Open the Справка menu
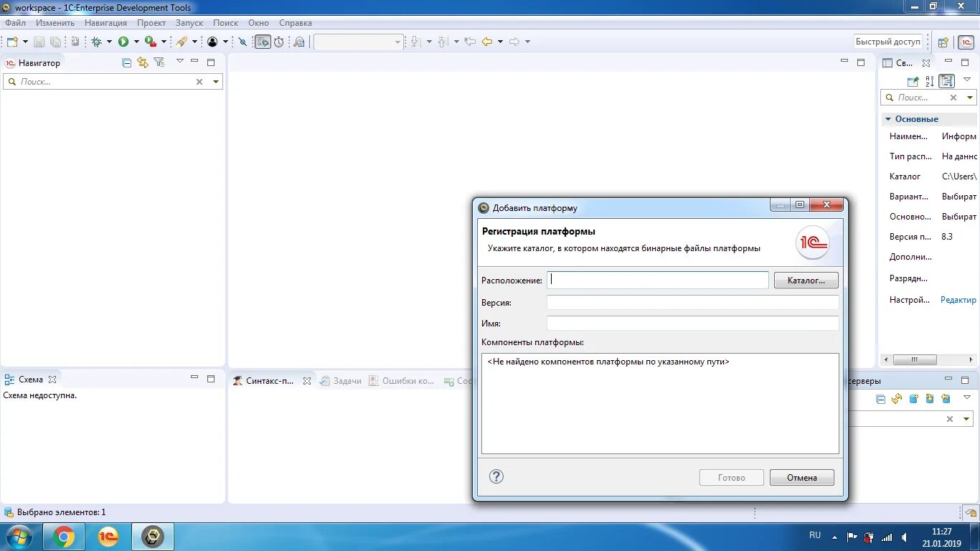Screen dimensions: 980x551 [x=295, y=23]
